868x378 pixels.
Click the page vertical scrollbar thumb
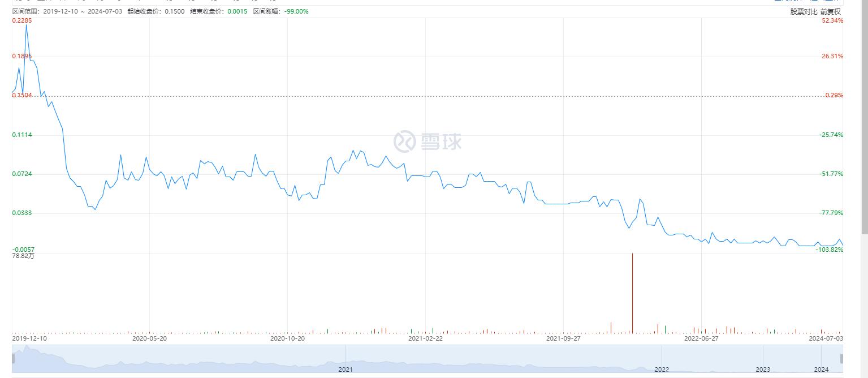(864, 117)
